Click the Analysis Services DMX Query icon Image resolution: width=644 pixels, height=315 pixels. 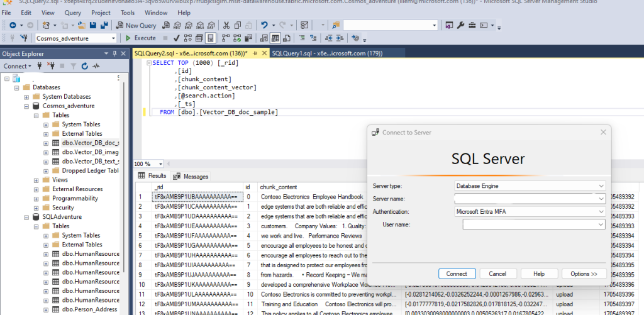[x=189, y=25]
